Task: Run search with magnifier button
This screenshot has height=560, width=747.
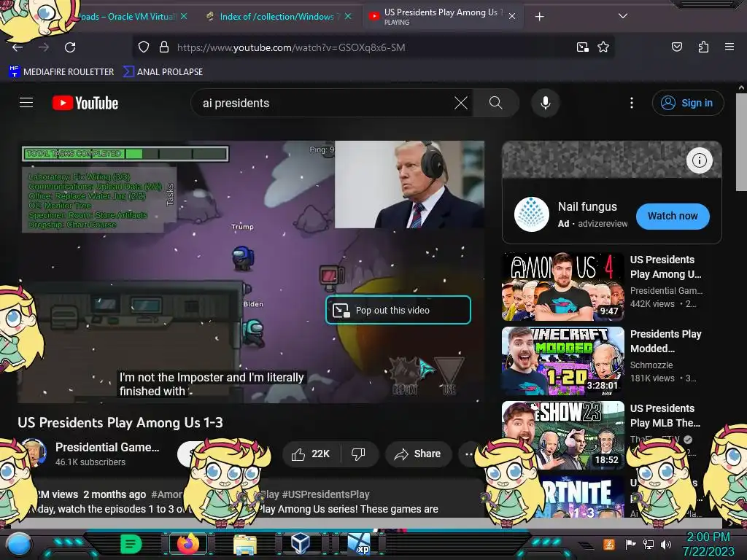Action: point(495,103)
